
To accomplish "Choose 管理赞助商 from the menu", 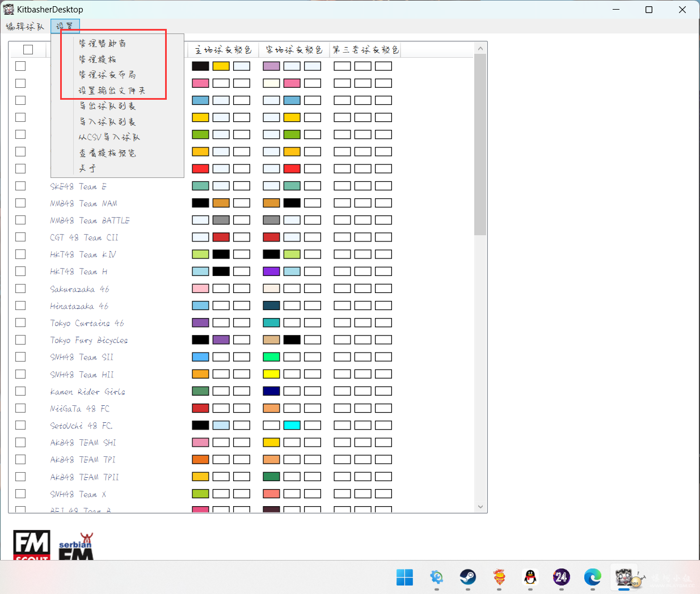I will point(103,44).
